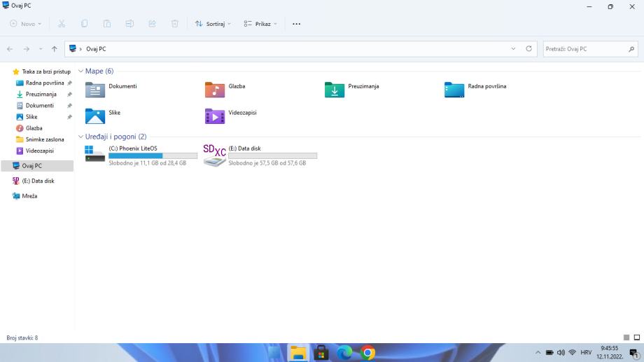
Task: Collapse the Uređaji i pogoni group
Action: (x=81, y=137)
